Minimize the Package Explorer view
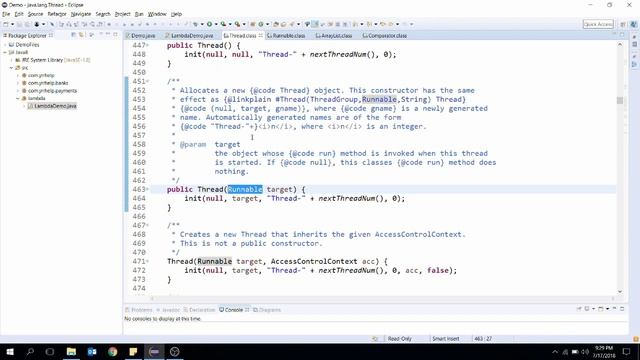 (108, 34)
